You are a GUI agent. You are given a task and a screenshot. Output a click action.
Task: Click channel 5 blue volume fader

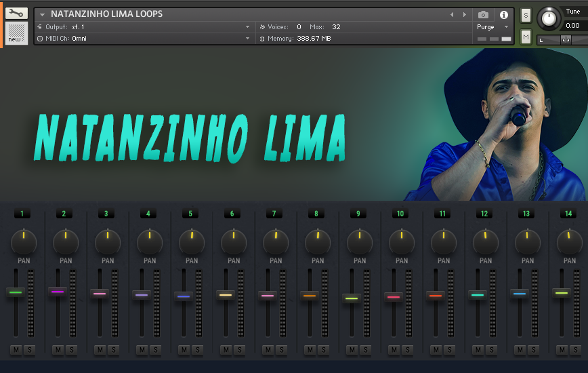[184, 296]
